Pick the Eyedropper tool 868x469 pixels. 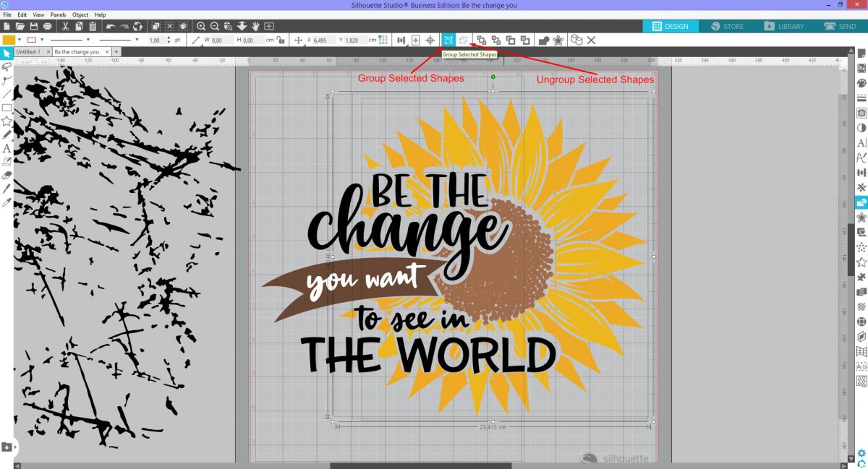pyautogui.click(x=7, y=202)
